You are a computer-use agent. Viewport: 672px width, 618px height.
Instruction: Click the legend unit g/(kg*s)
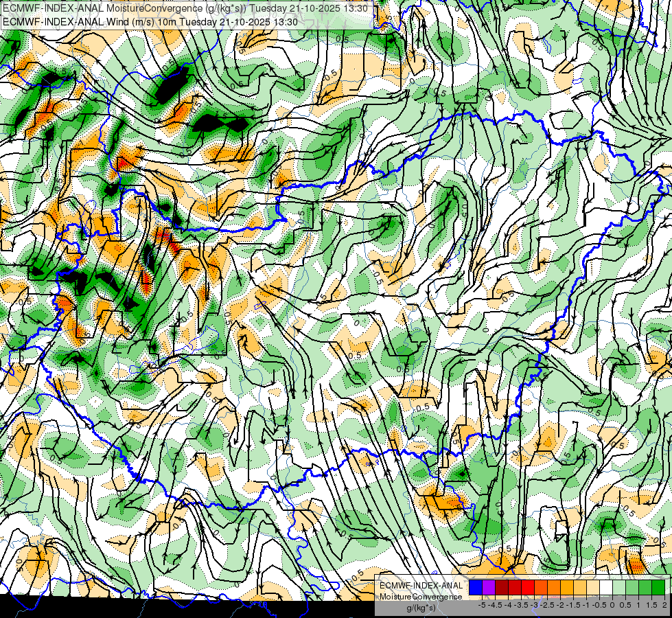click(421, 608)
